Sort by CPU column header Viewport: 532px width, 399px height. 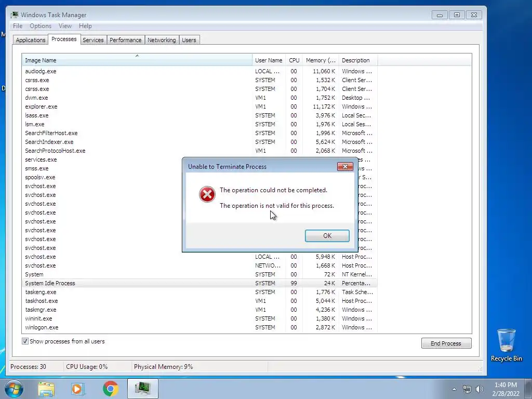[294, 60]
